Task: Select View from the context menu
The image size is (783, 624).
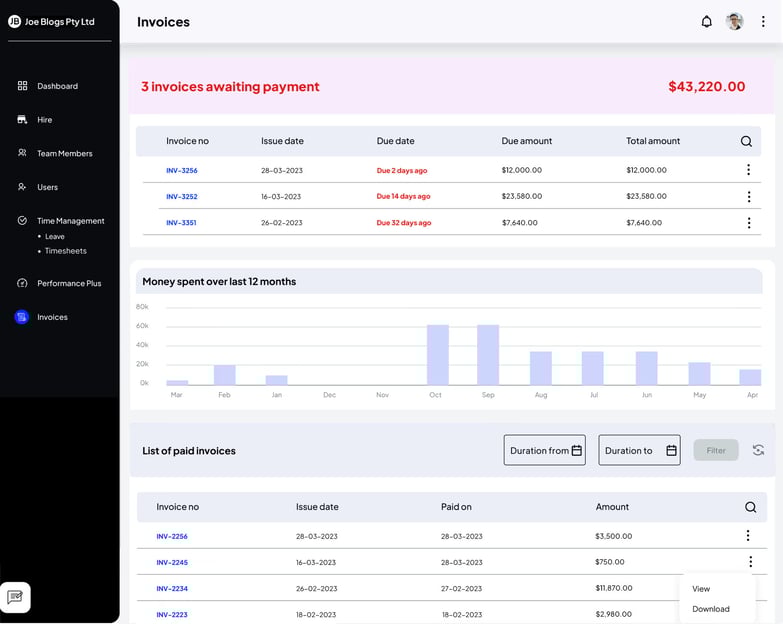Action: coord(701,589)
